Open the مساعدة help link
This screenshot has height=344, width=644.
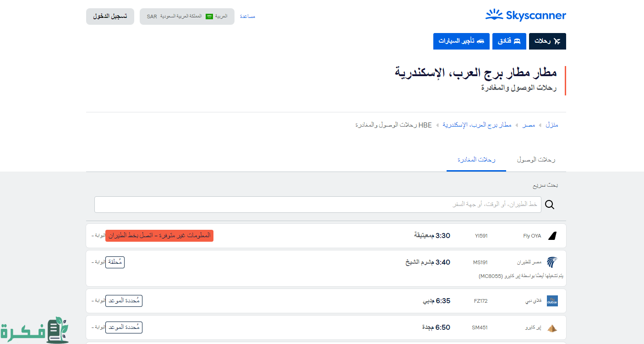point(247,17)
